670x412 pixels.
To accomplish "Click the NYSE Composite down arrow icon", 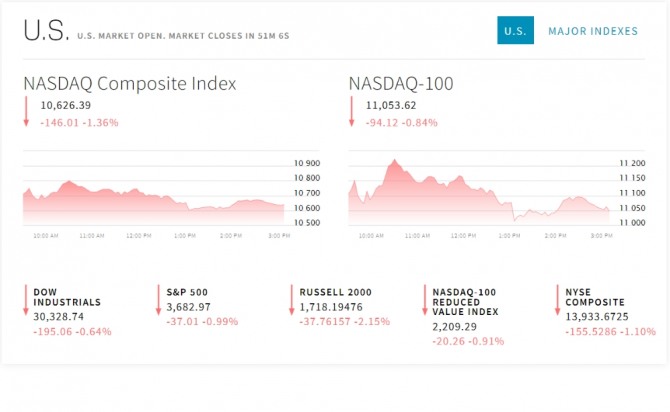I will pyautogui.click(x=557, y=300).
